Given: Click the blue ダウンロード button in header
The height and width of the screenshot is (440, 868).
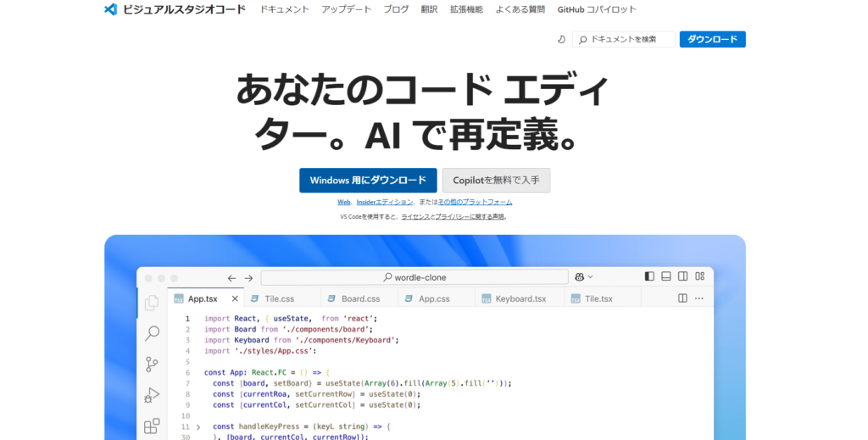Looking at the screenshot, I should (x=712, y=39).
